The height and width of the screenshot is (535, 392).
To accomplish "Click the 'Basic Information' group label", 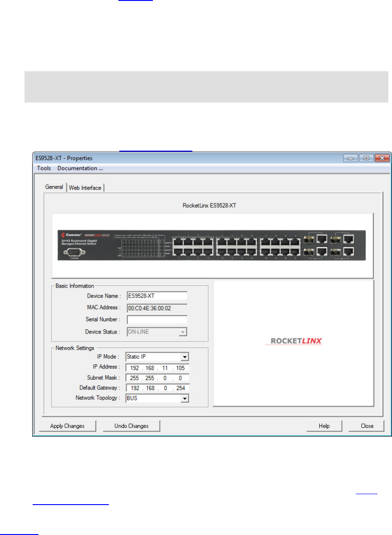I will click(75, 286).
